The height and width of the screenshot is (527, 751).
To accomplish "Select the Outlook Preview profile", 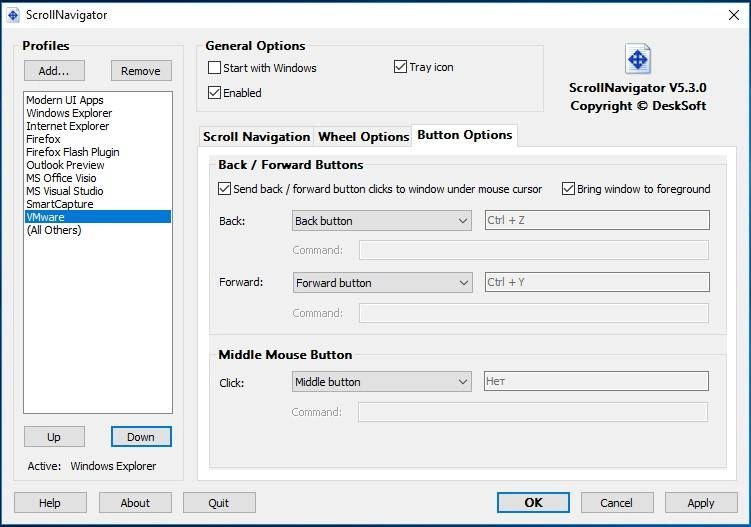I will (x=98, y=165).
